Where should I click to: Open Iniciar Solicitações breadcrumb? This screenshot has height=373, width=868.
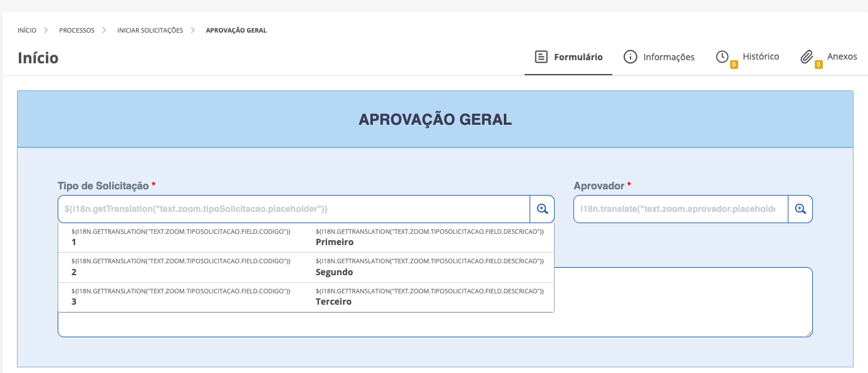pyautogui.click(x=150, y=30)
